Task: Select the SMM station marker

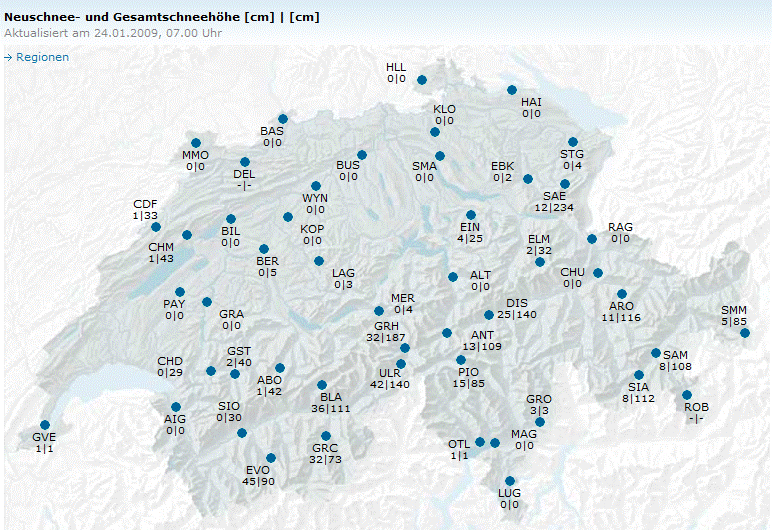Action: [x=745, y=333]
